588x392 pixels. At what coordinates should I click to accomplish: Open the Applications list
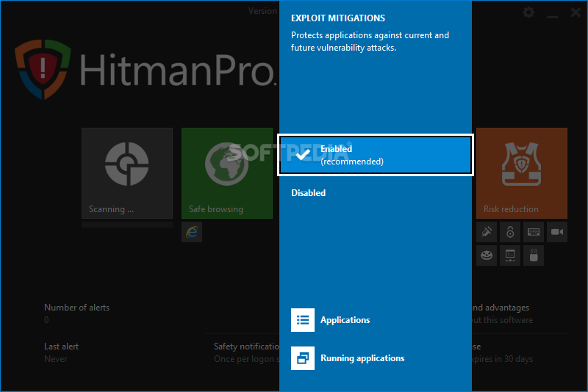(x=345, y=320)
